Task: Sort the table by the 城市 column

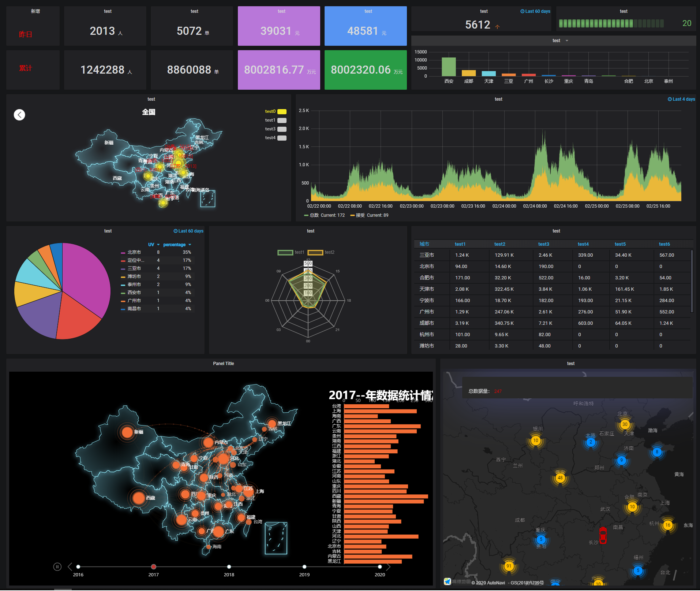Action: pos(424,244)
